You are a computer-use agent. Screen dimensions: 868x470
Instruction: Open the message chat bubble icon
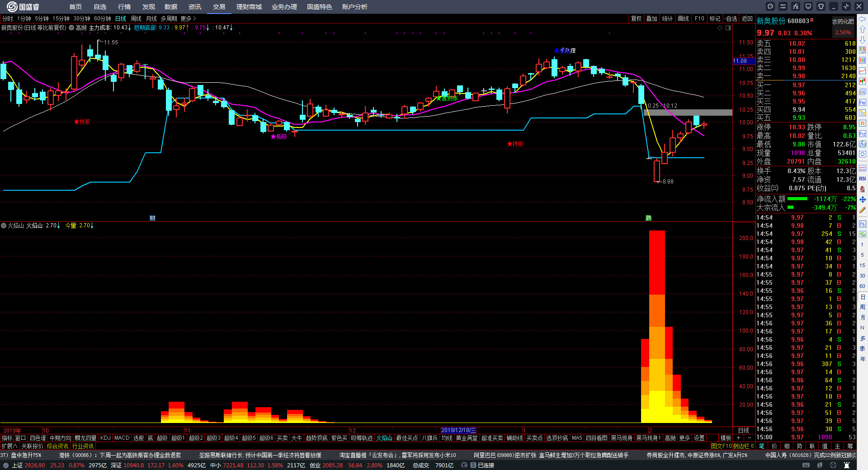click(770, 6)
